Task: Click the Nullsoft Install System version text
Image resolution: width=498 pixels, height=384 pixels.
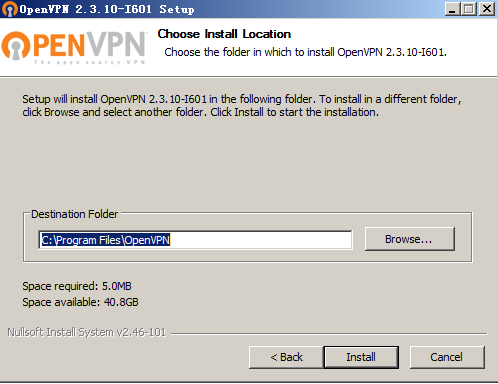Action: [x=87, y=332]
